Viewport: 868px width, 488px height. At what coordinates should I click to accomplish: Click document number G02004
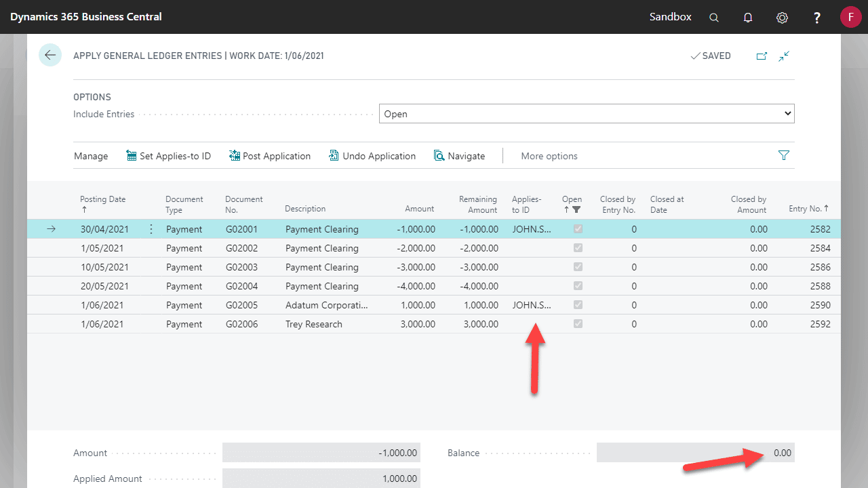pyautogui.click(x=242, y=286)
